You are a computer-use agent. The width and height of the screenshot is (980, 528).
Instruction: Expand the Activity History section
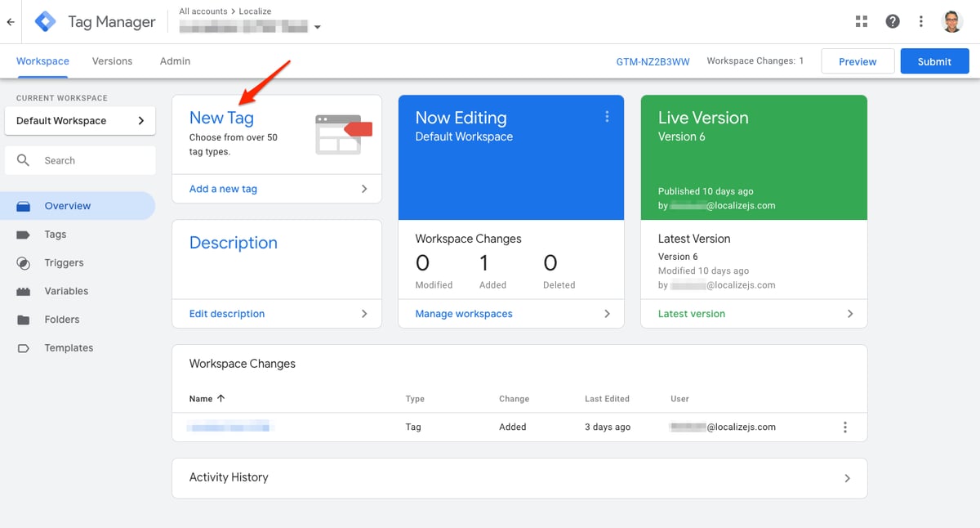click(519, 477)
